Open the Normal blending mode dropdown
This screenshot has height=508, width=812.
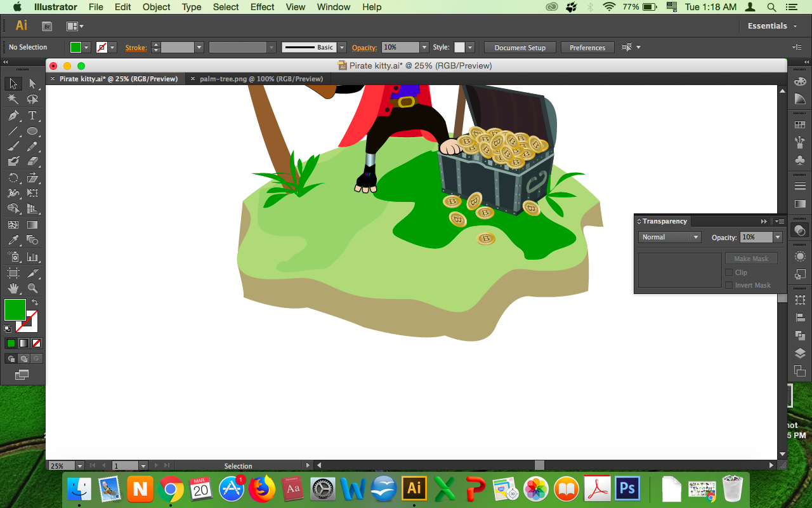669,237
